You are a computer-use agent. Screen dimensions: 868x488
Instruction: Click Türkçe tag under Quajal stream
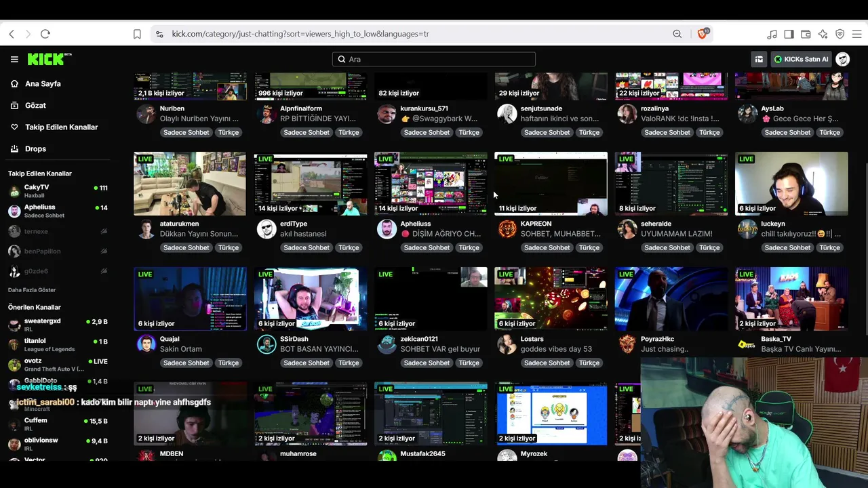click(x=229, y=363)
